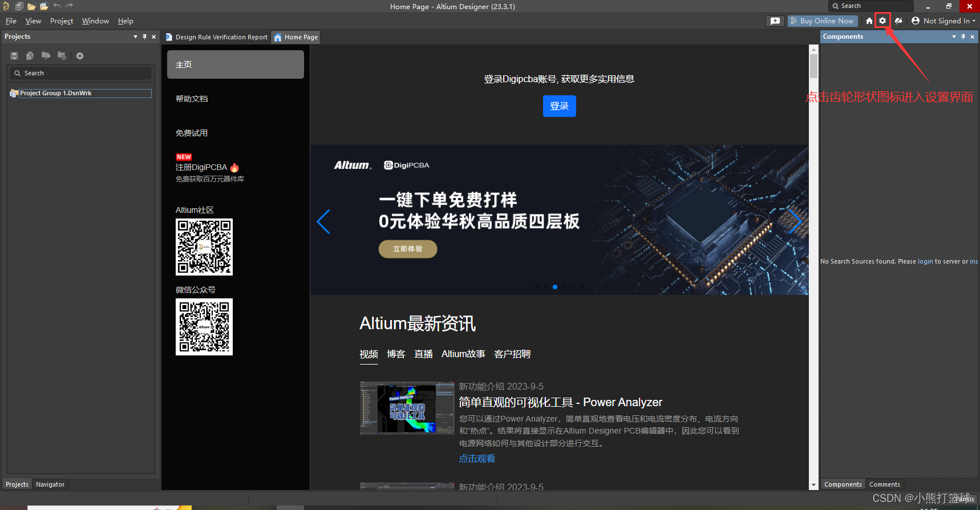Viewport: 980px width, 510px height.
Task: Open the Window menu
Action: 95,21
